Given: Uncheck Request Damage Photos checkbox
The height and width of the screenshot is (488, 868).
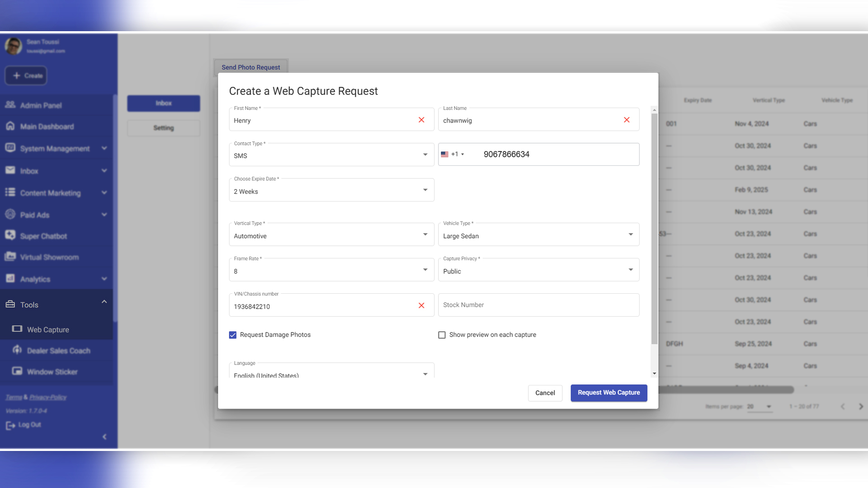Looking at the screenshot, I should coord(233,335).
